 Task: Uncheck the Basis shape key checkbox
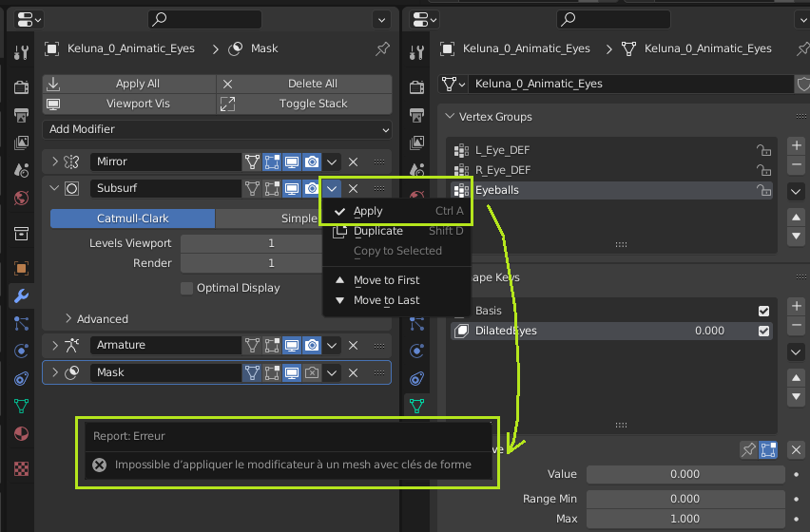[763, 312]
